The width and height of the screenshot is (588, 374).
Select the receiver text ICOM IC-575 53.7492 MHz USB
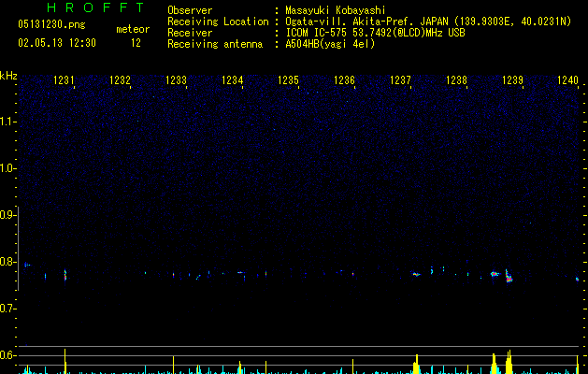point(375,33)
